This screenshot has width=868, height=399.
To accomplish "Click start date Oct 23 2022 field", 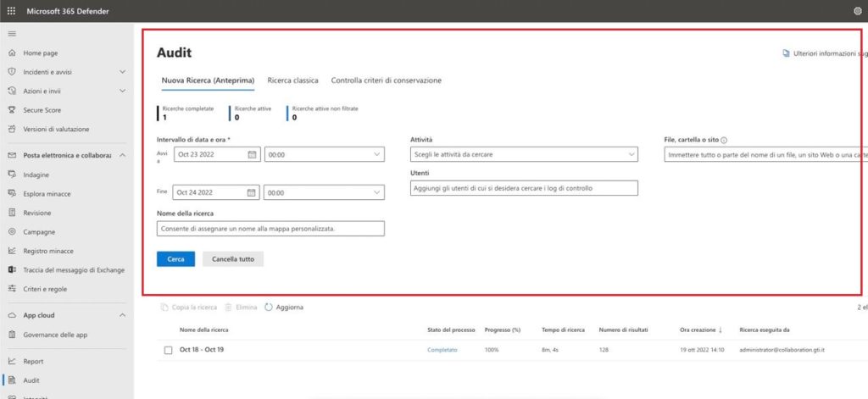I will (x=216, y=154).
